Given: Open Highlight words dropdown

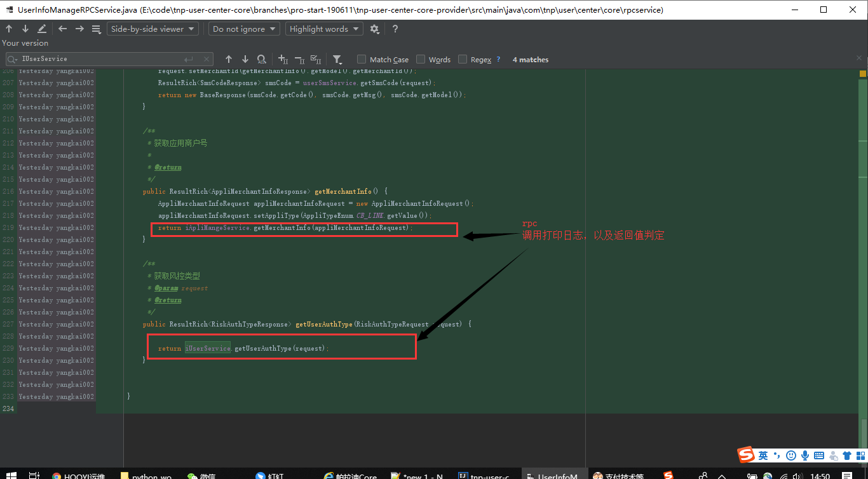Looking at the screenshot, I should tap(324, 29).
